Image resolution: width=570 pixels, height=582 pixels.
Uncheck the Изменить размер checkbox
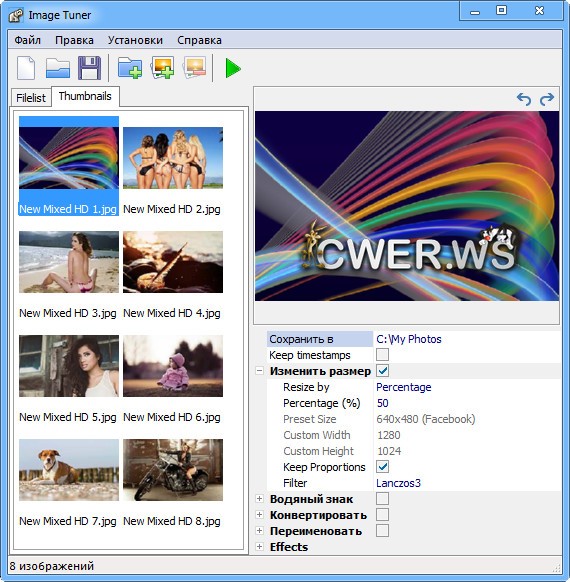(x=382, y=371)
